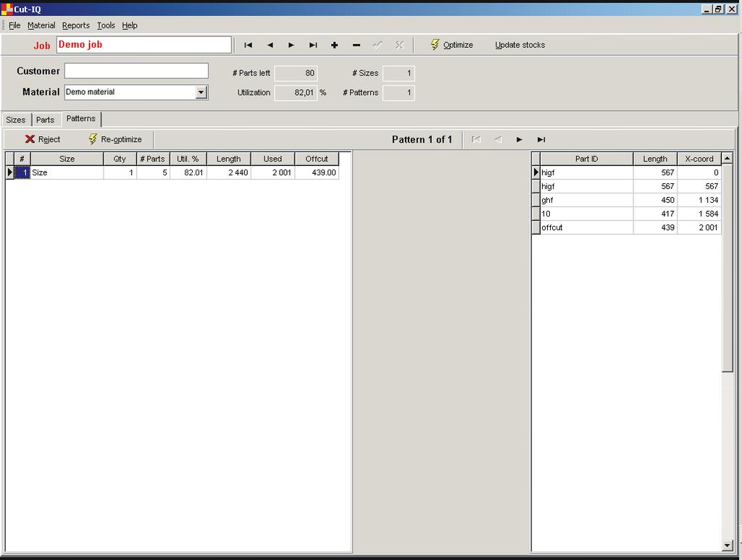Click the parts list scrollbar thumb
Viewport: 742px width, 560px height.
tap(728, 268)
